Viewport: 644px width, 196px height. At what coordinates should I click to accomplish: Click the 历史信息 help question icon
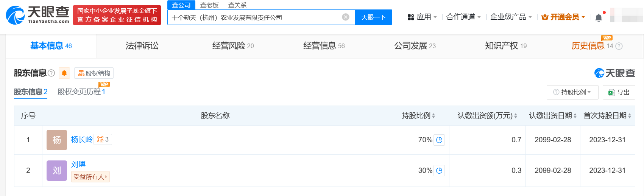pyautogui.click(x=619, y=46)
